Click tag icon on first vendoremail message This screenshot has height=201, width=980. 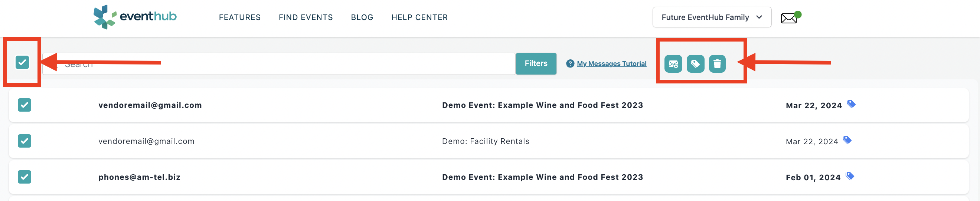click(x=852, y=104)
